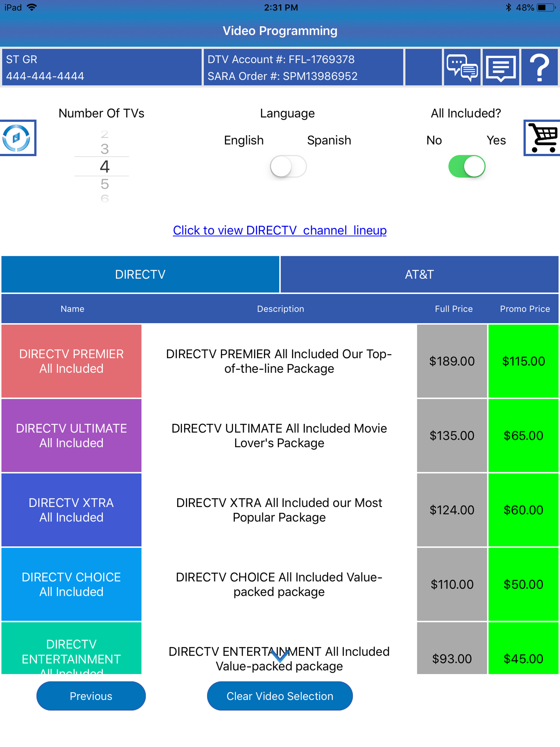
Task: Select the DIRECTV ENTERTAINMENT All Included package
Action: [x=71, y=648]
